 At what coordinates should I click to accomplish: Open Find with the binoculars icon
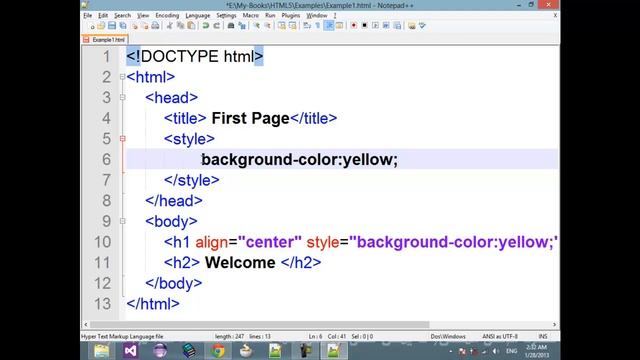click(231, 26)
